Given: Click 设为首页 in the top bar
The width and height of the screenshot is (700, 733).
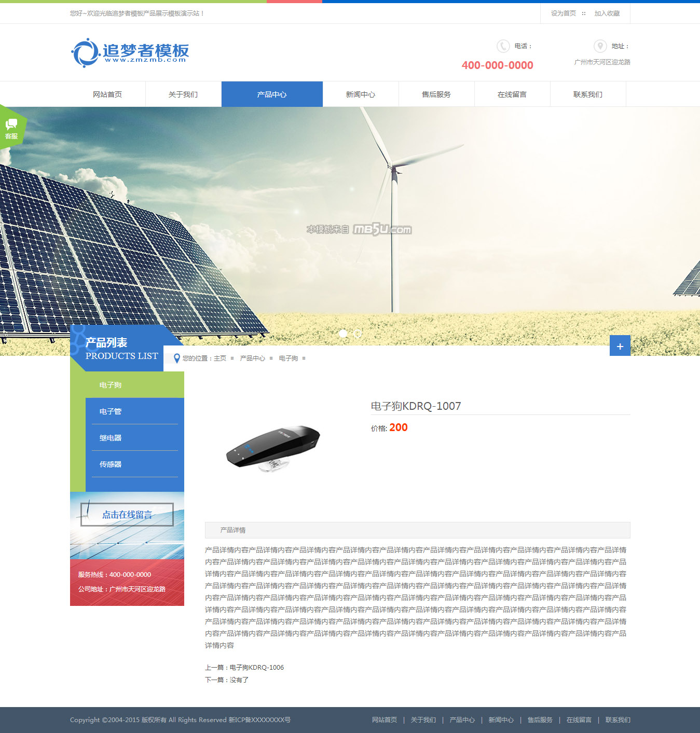Looking at the screenshot, I should (563, 13).
